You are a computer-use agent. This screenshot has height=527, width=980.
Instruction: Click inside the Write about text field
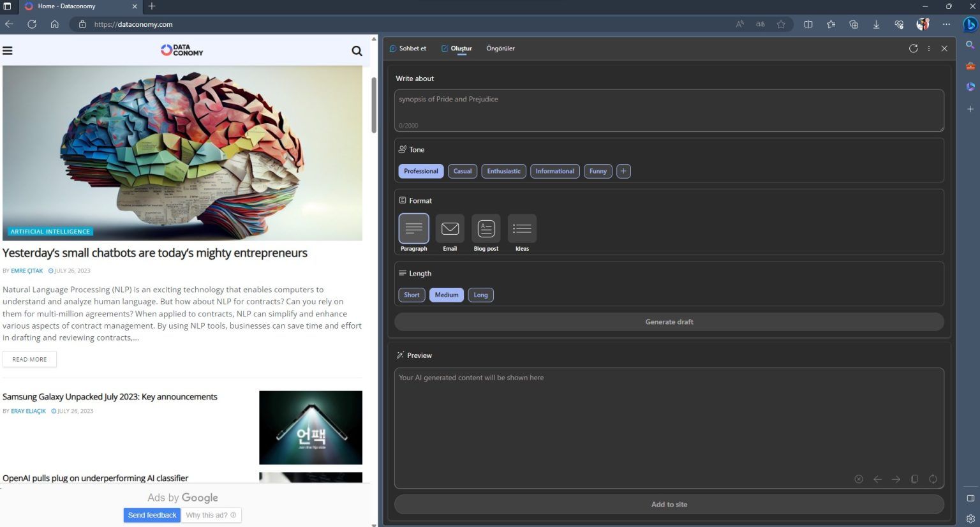point(669,110)
